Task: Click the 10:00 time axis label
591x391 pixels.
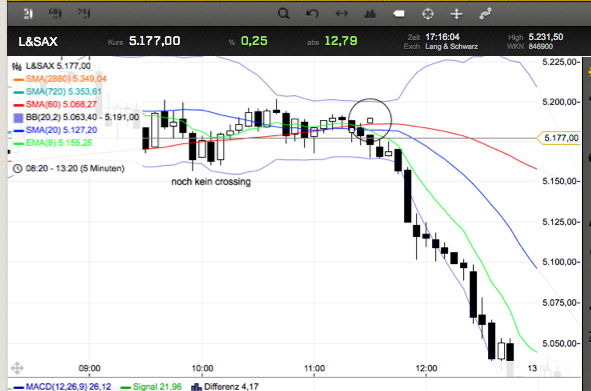Action: 202,368
